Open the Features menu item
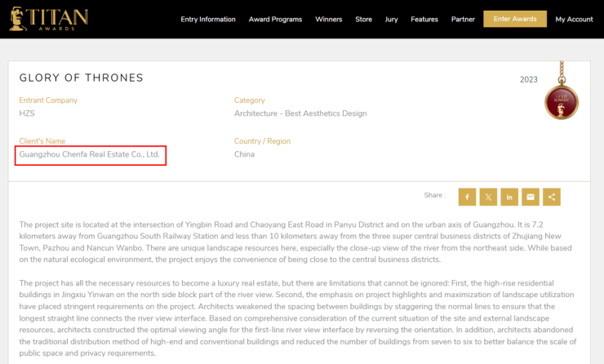Image resolution: width=604 pixels, height=364 pixels. [424, 20]
